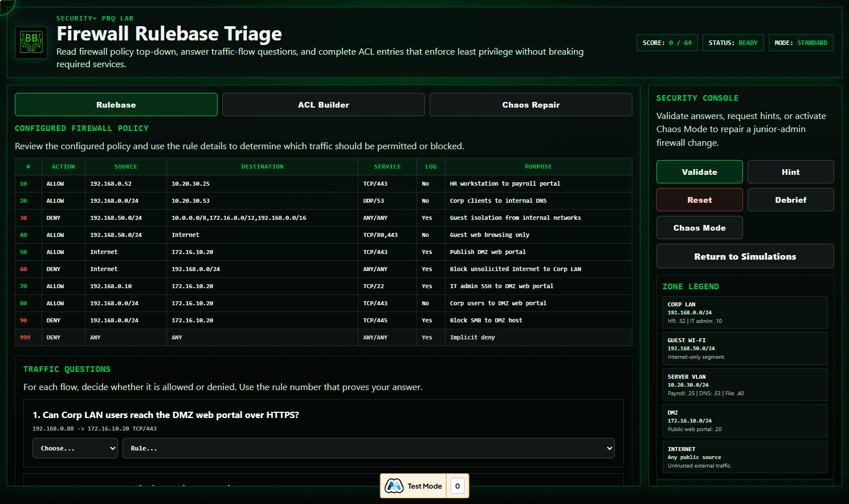Open the Chaos Repair tab

tap(531, 105)
